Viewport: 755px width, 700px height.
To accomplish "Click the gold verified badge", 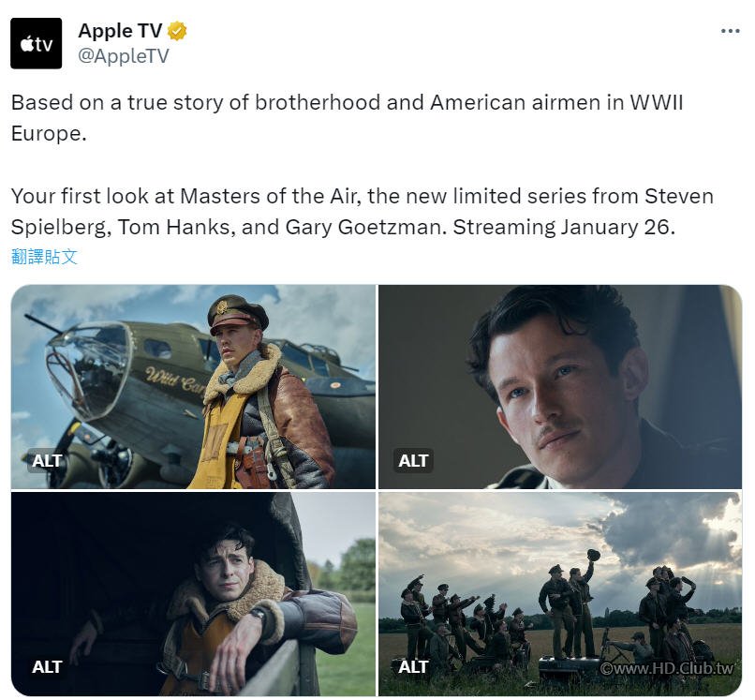I will pyautogui.click(x=177, y=31).
